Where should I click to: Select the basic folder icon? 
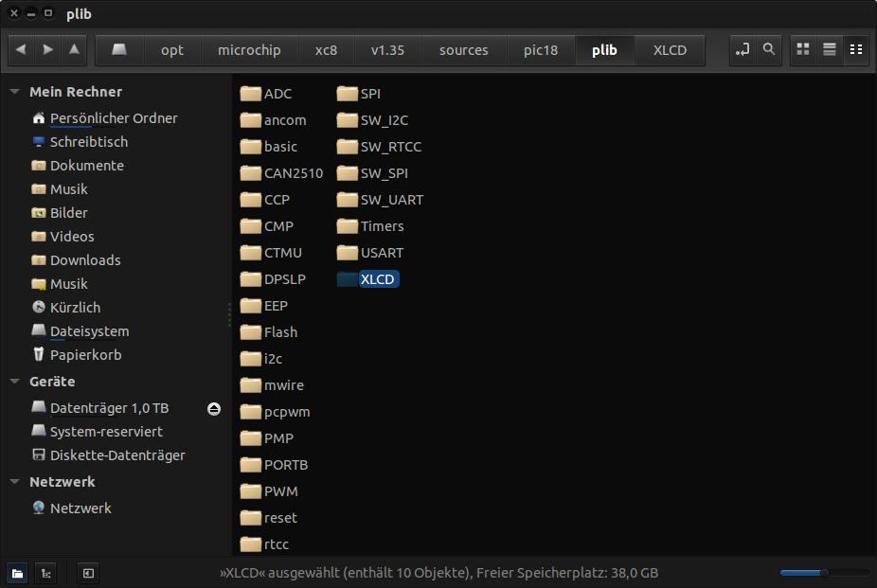(251, 147)
